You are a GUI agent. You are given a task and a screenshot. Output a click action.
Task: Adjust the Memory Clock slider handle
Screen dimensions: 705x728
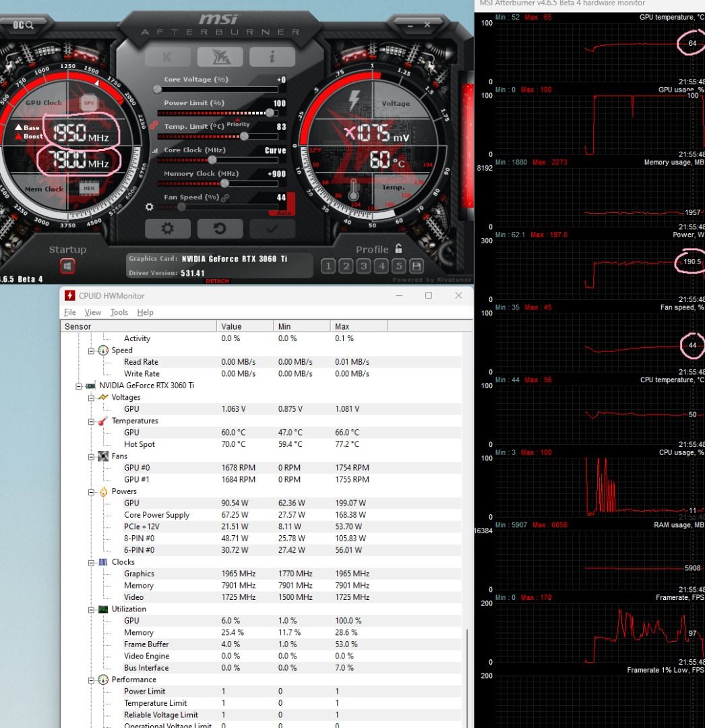point(224,183)
